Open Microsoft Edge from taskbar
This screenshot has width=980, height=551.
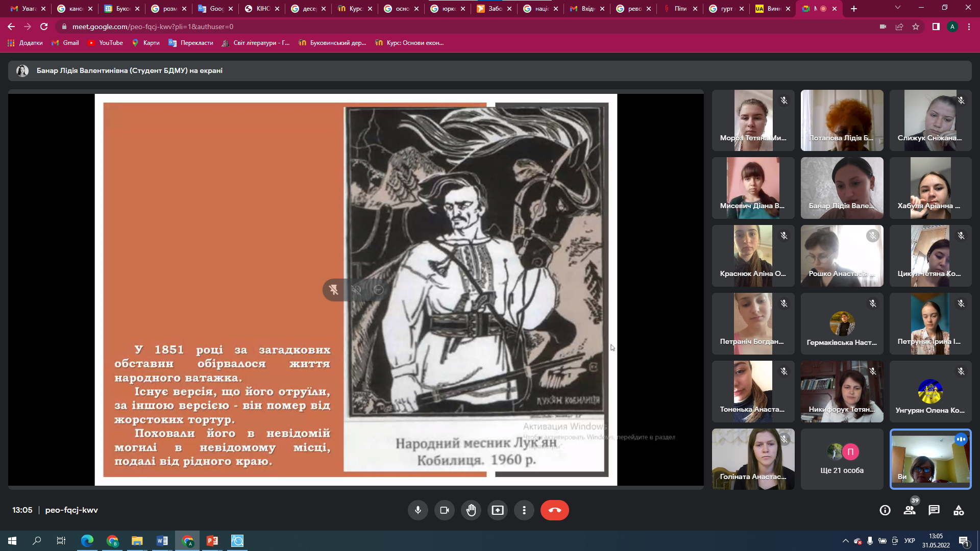[87, 541]
